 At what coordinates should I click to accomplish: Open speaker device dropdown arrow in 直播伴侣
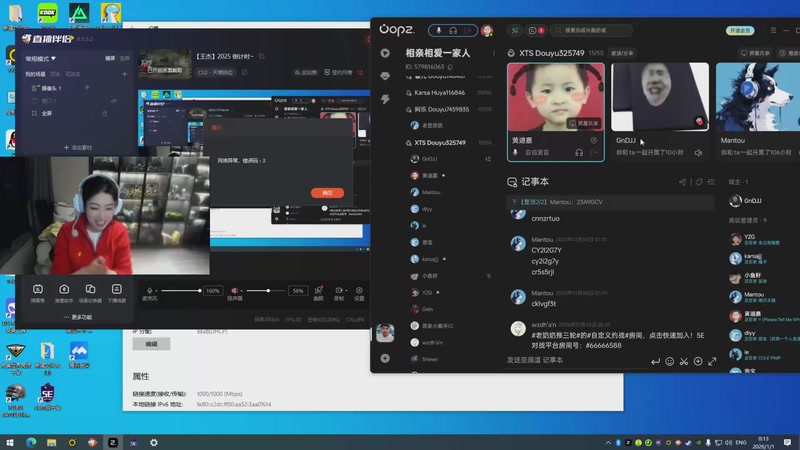(241, 291)
